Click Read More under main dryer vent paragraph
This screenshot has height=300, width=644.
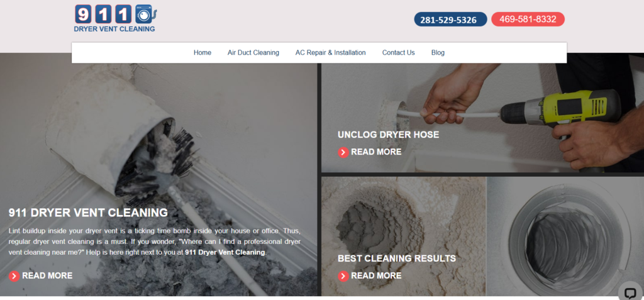pyautogui.click(x=47, y=275)
